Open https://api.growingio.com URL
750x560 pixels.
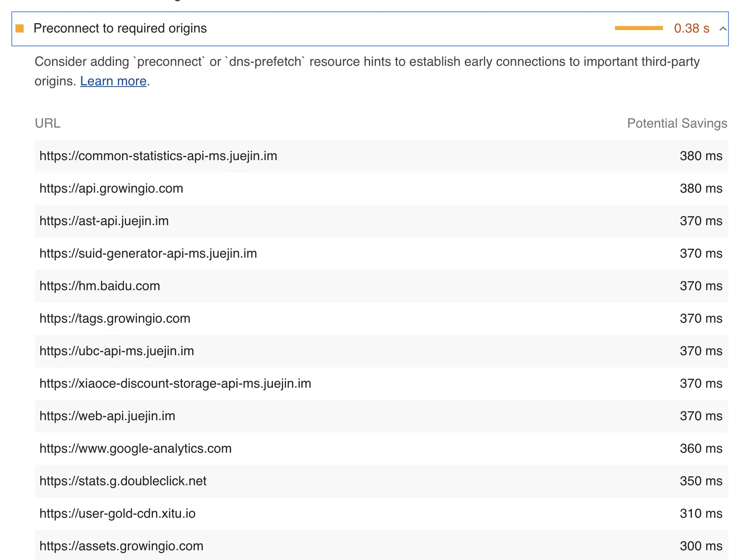click(x=111, y=189)
